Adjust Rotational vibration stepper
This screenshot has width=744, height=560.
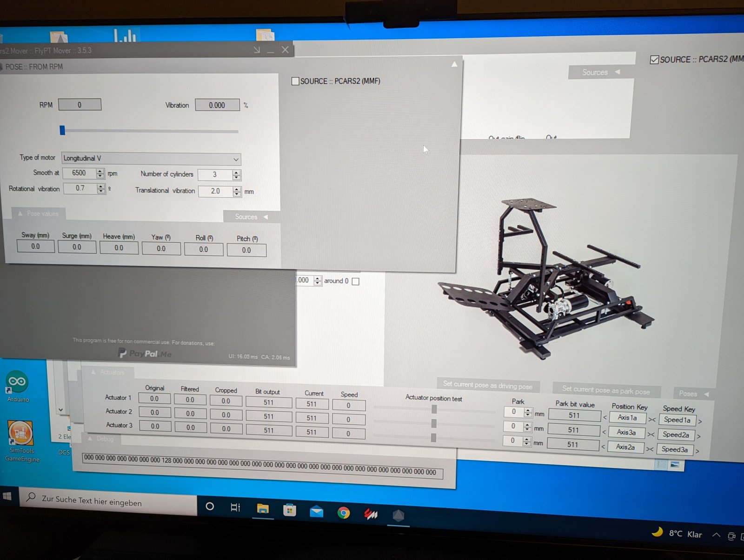coord(101,188)
